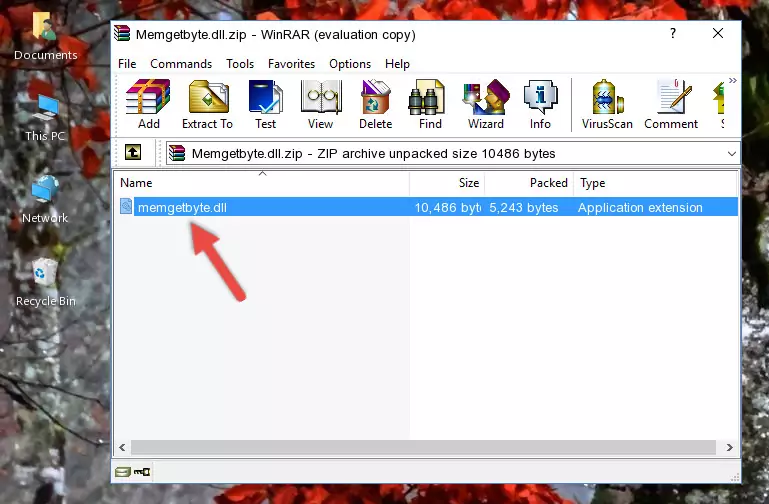Open the Favorites menu

point(291,64)
